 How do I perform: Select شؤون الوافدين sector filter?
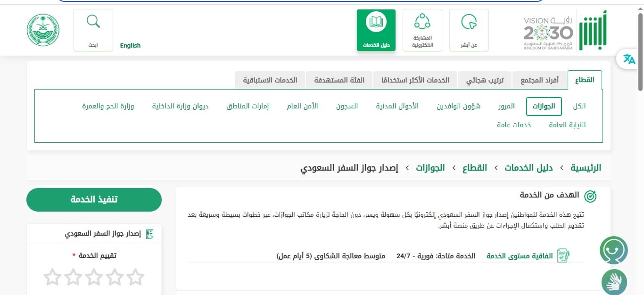[459, 107]
